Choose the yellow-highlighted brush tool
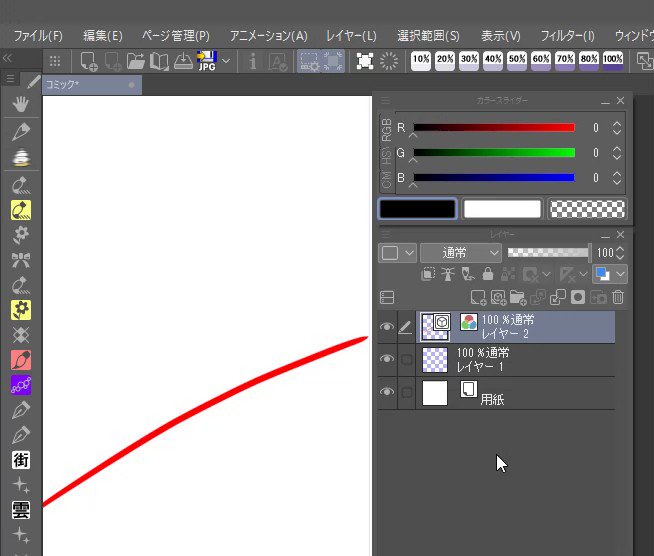 point(21,210)
